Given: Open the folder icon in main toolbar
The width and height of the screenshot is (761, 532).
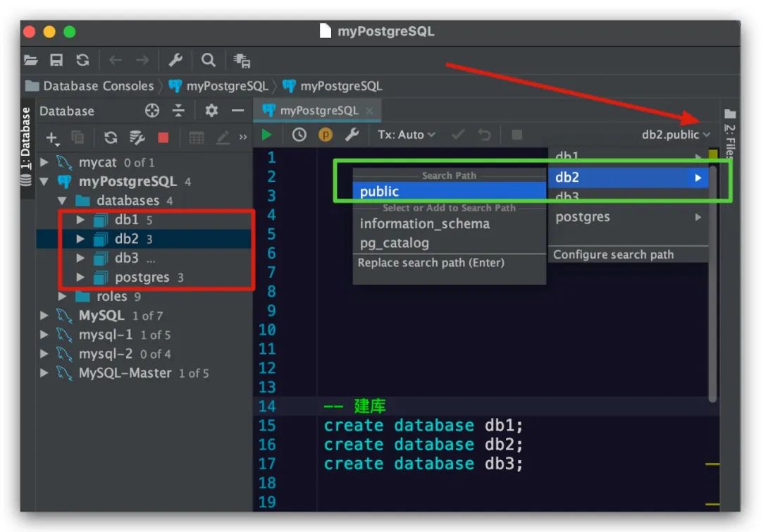Looking at the screenshot, I should point(30,60).
